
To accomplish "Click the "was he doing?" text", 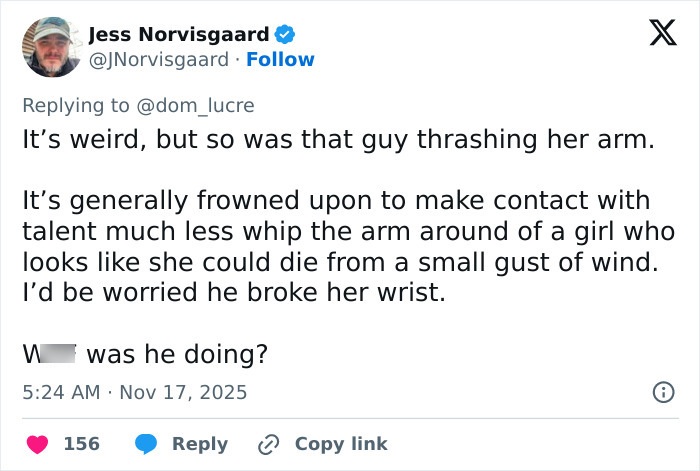I will point(176,354).
